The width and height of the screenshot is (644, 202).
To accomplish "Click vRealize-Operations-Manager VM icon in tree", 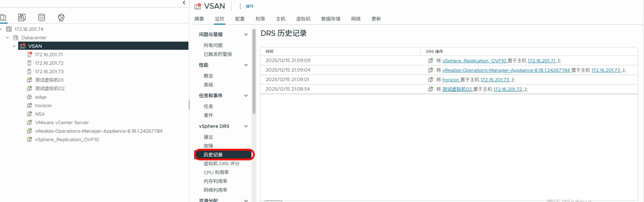I will click(30, 131).
